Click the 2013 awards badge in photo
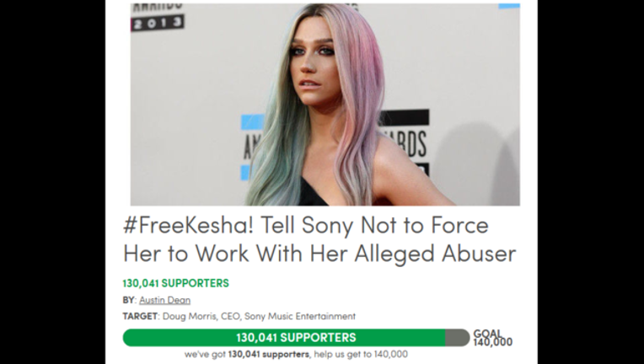644x364 pixels. click(x=158, y=23)
